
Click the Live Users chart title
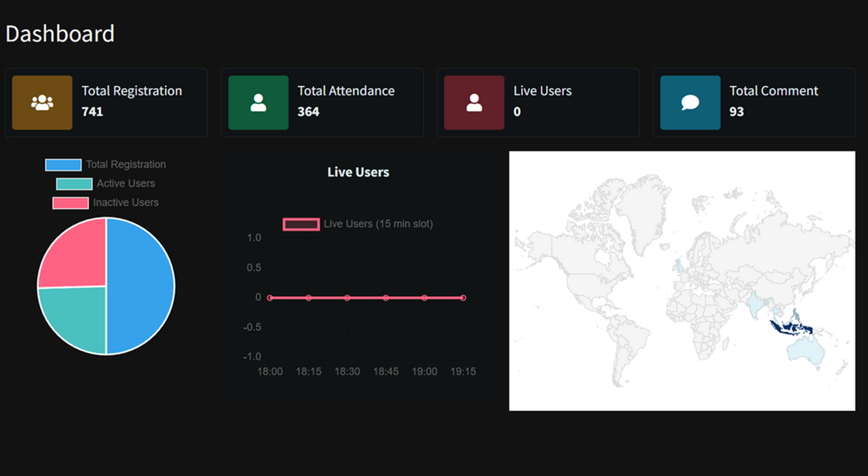pos(359,172)
